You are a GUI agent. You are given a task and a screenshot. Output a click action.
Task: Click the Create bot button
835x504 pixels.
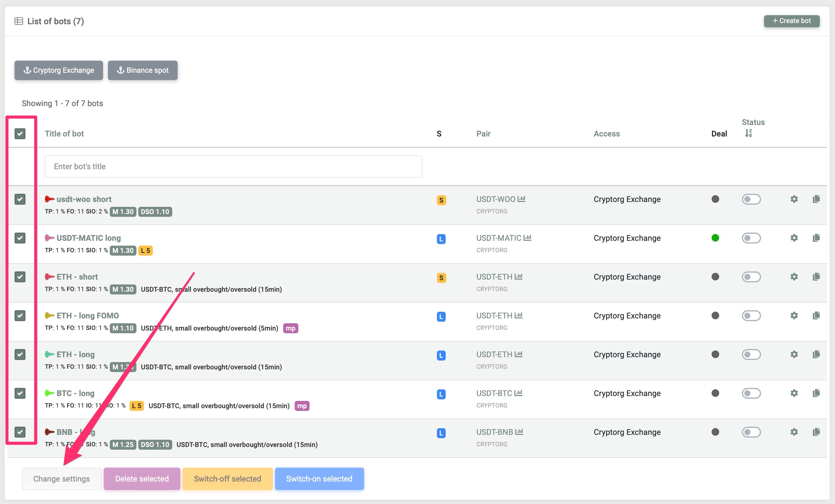(792, 21)
